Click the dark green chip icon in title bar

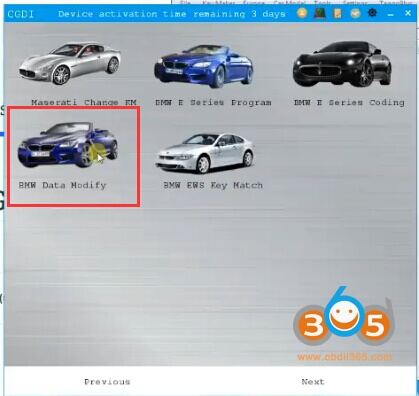[x=320, y=13]
